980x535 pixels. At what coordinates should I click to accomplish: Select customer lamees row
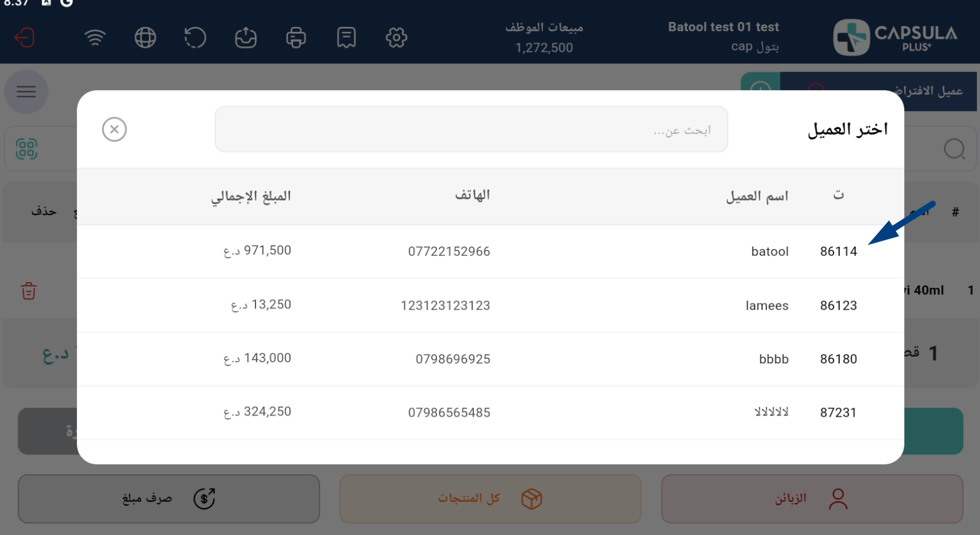click(490, 305)
